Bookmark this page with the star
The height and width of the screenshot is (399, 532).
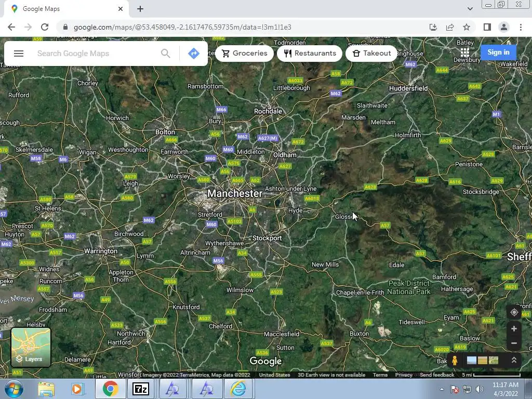(x=467, y=27)
